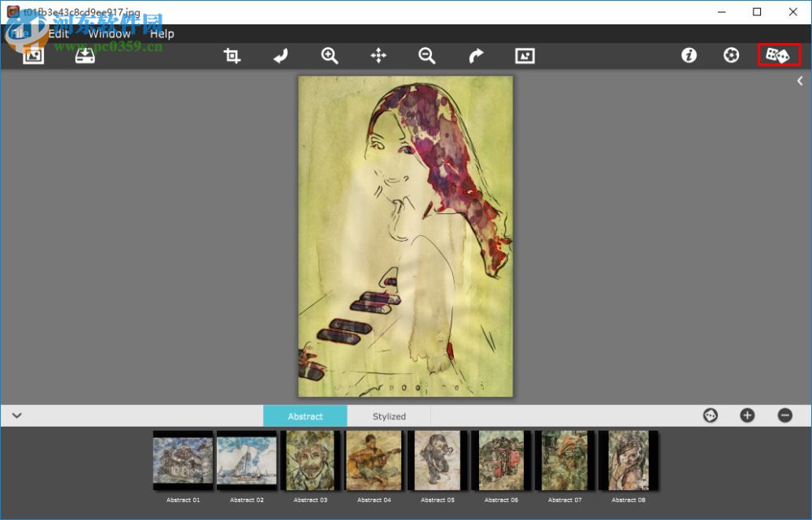Open the settings gear
812x520 pixels.
click(x=730, y=55)
